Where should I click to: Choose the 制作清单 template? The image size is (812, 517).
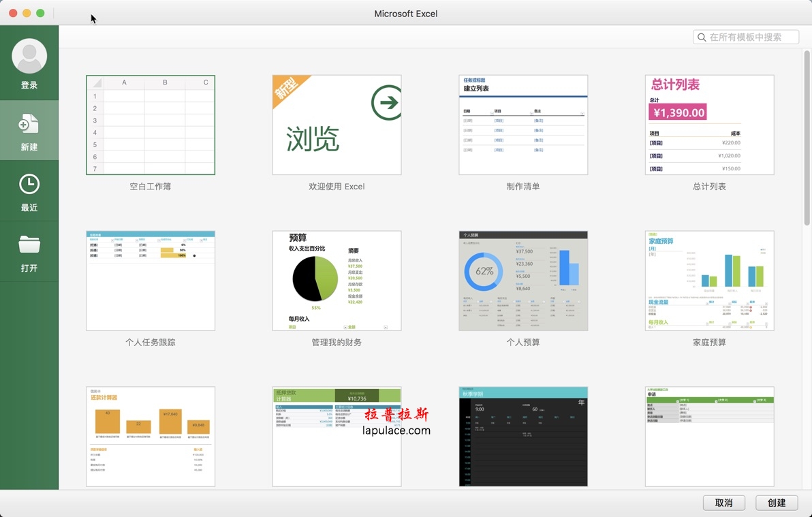522,124
